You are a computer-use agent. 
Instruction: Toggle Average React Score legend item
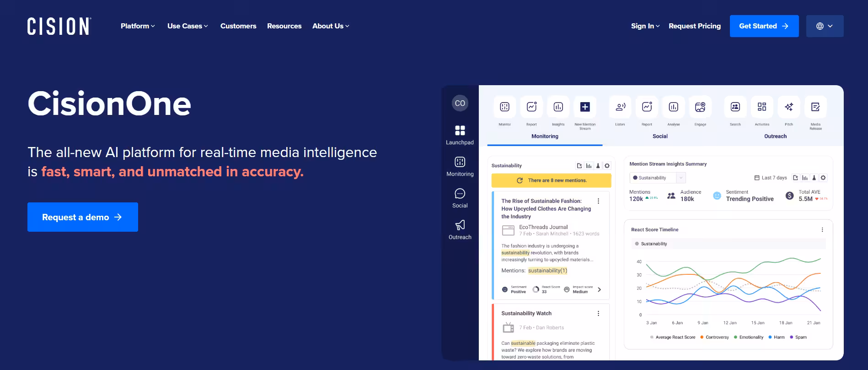673,337
